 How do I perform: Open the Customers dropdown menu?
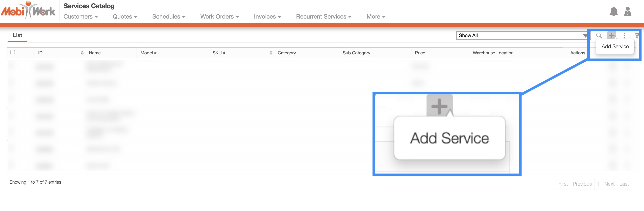(x=81, y=16)
